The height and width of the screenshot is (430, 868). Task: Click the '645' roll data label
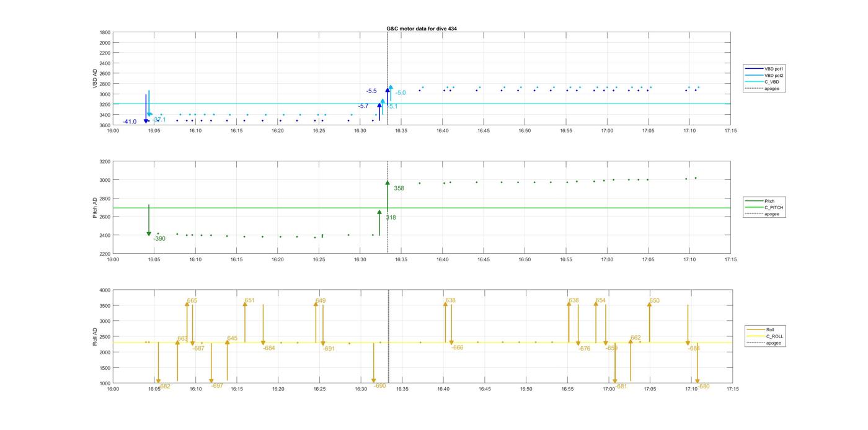click(232, 339)
